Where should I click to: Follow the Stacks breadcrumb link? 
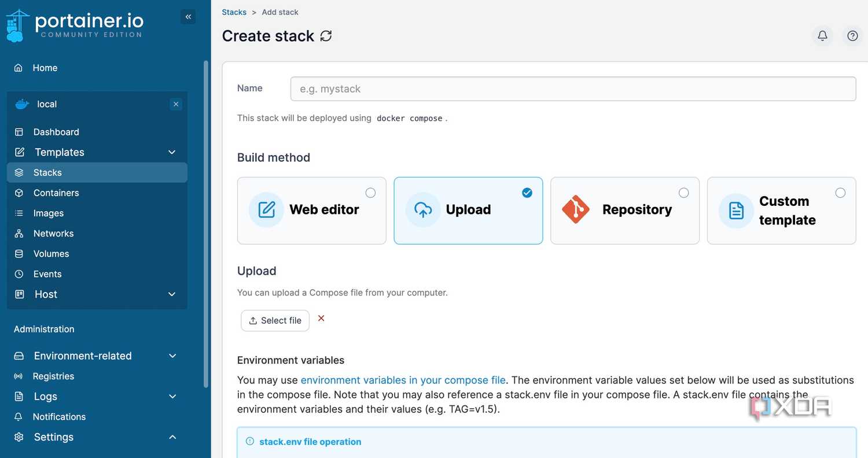click(234, 12)
